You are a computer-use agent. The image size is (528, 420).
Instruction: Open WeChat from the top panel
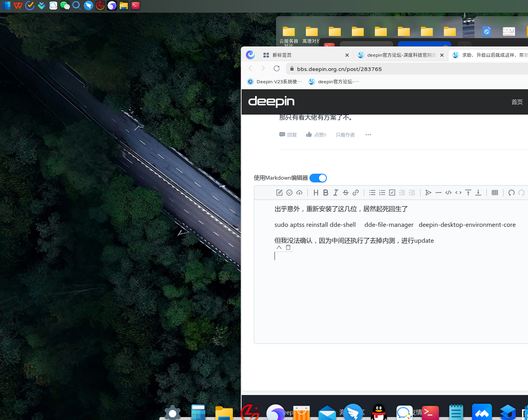coord(65,6)
